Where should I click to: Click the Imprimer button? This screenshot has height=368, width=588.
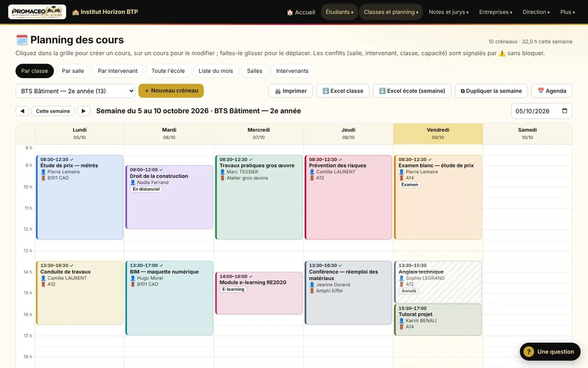291,91
